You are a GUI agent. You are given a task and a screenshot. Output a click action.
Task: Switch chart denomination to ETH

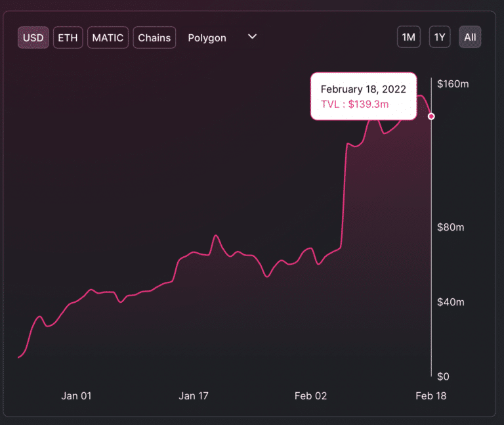tap(68, 37)
